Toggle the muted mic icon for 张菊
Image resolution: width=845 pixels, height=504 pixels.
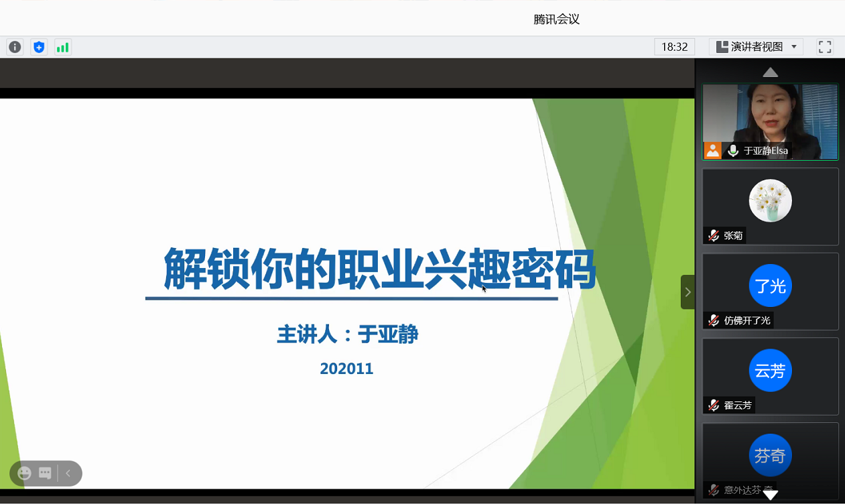click(714, 236)
